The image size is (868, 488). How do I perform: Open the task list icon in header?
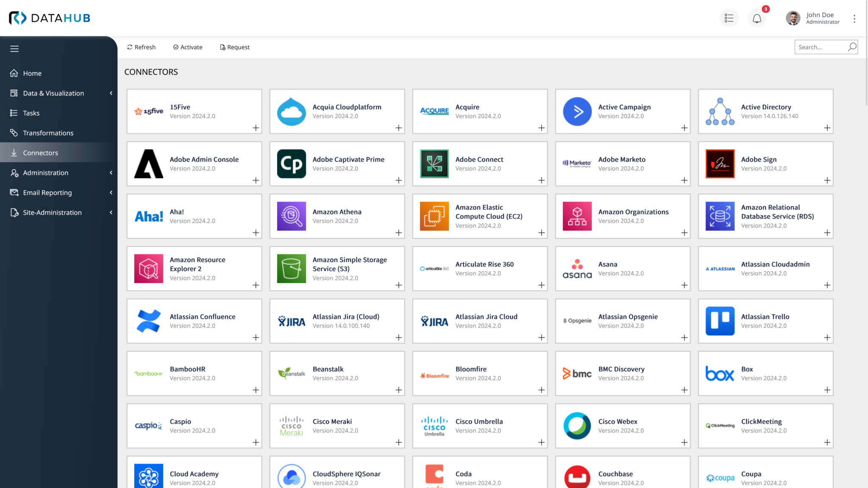click(729, 18)
